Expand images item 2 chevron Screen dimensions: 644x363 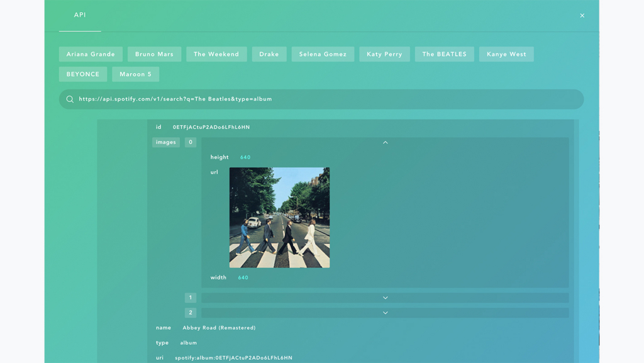(x=386, y=313)
